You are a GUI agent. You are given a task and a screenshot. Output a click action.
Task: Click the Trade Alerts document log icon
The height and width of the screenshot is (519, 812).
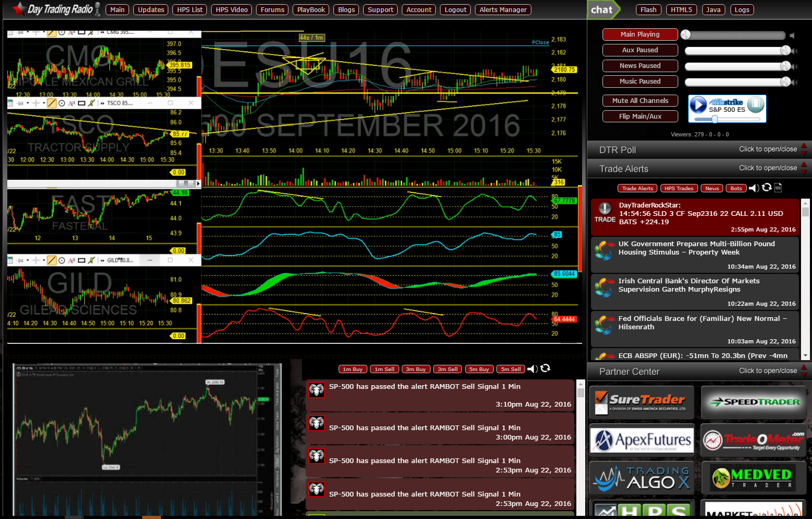coord(778,188)
